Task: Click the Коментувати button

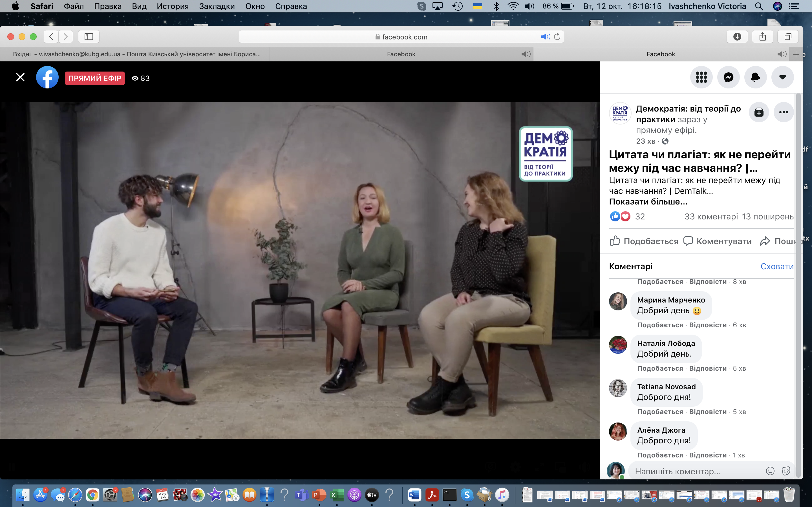Action: point(718,241)
